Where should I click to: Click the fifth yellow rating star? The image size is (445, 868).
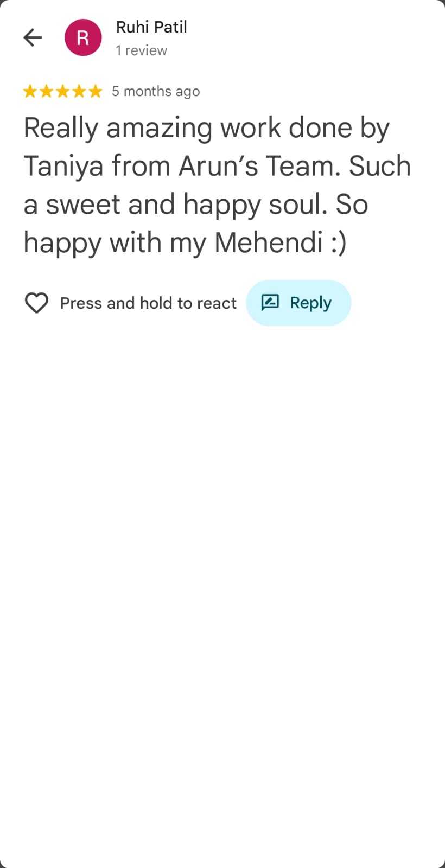point(96,91)
